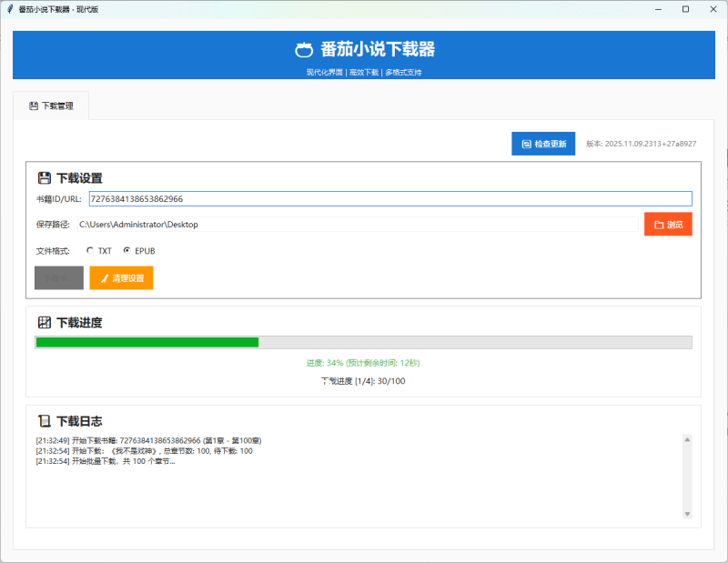Switch to the 下载管理 tab
The width and height of the screenshot is (728, 563).
click(51, 106)
